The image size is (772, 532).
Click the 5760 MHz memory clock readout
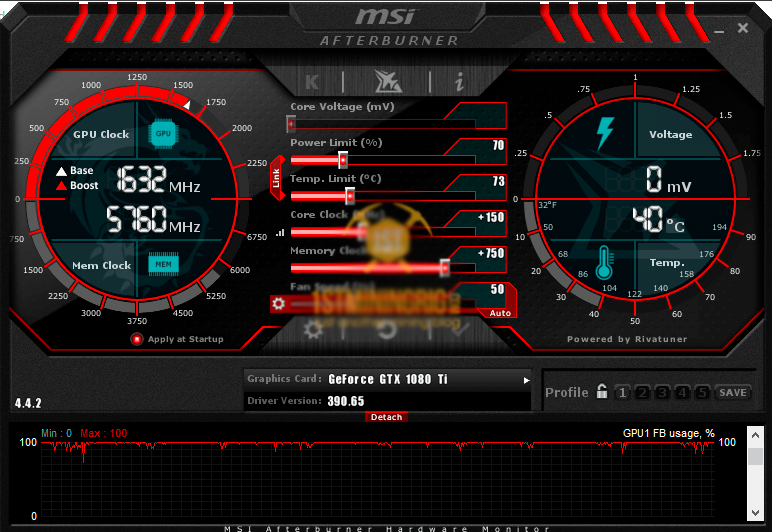pyautogui.click(x=154, y=219)
